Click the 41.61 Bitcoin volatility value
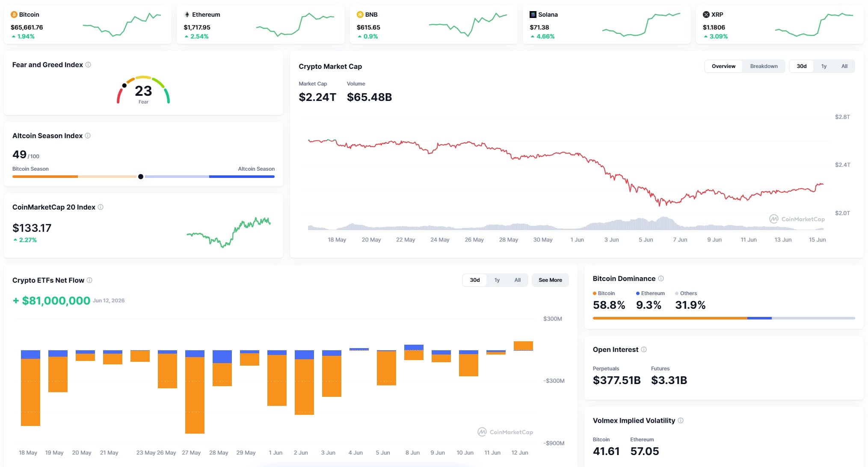The image size is (868, 467). tap(606, 451)
